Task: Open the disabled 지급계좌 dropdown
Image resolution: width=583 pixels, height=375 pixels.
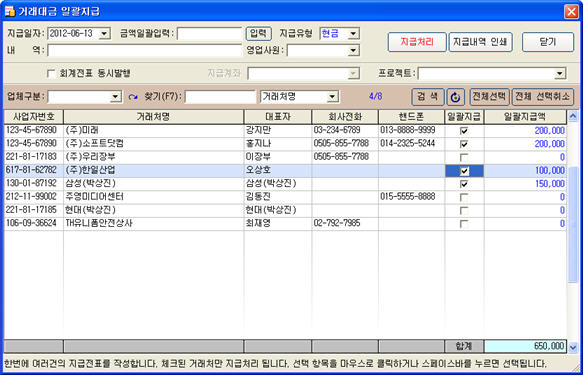Action: (x=353, y=74)
